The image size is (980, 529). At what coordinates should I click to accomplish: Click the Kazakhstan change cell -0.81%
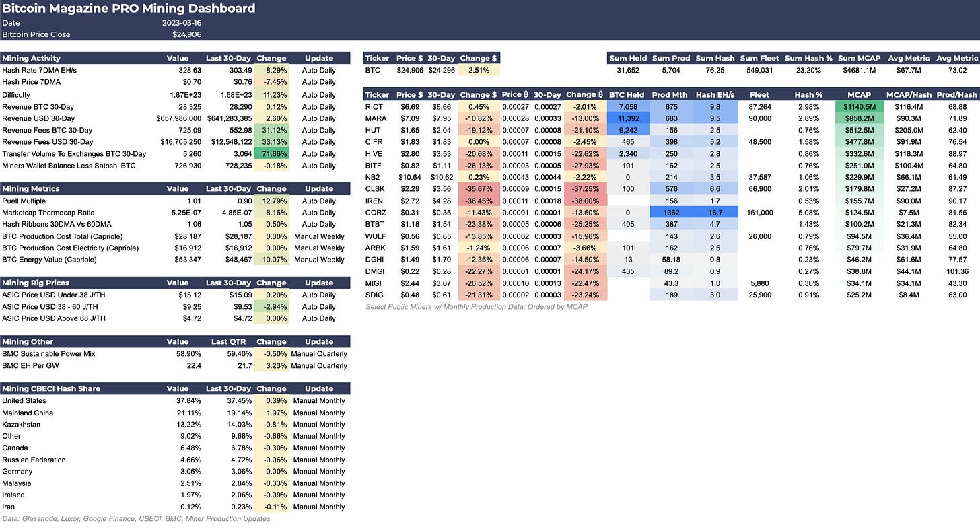tap(271, 425)
